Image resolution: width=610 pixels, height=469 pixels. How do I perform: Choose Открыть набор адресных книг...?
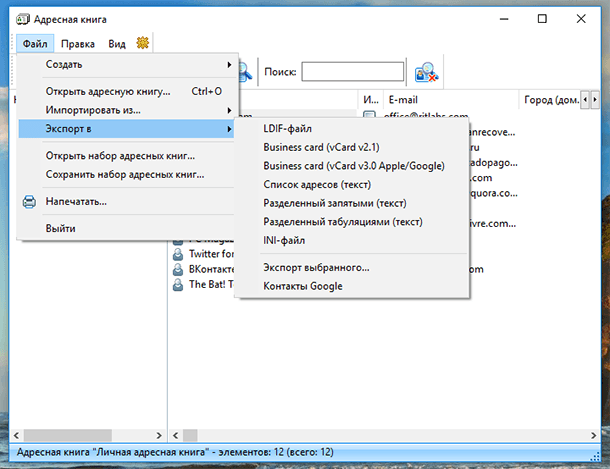click(x=126, y=156)
